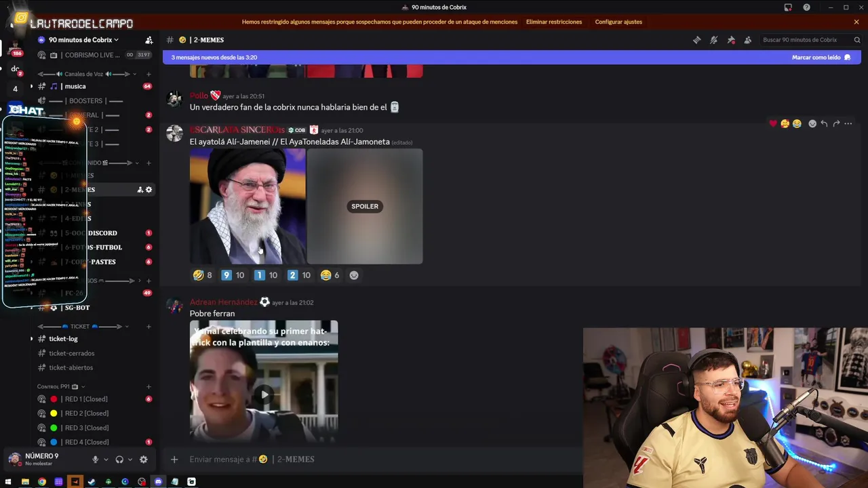This screenshot has width=868, height=488.
Task: Add reaction button below ayatolá message
Action: click(354, 275)
